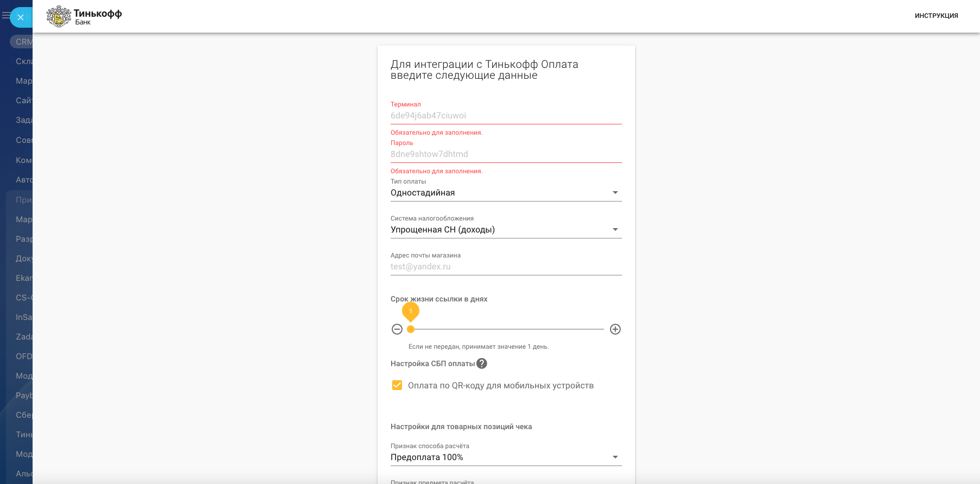
Task: Click the orange value bubble showing 1
Action: (411, 311)
